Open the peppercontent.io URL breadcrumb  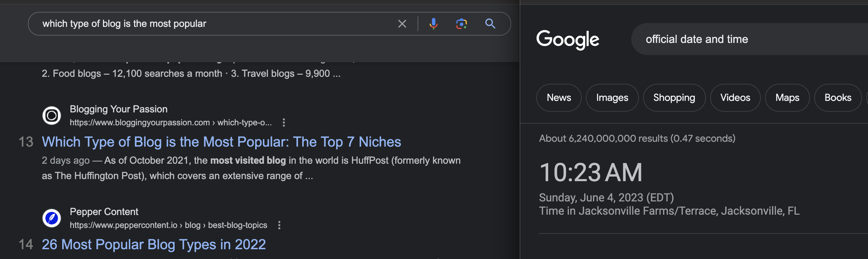[x=168, y=225]
